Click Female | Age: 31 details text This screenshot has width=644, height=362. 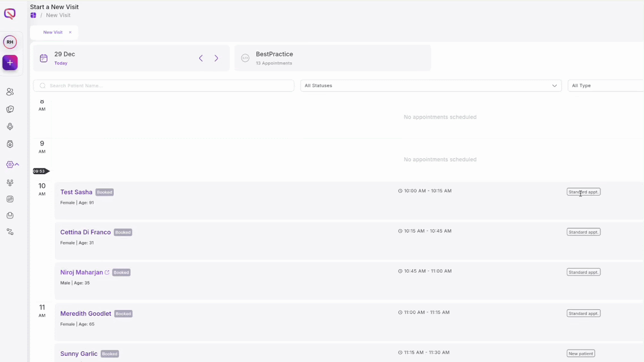pos(77,243)
